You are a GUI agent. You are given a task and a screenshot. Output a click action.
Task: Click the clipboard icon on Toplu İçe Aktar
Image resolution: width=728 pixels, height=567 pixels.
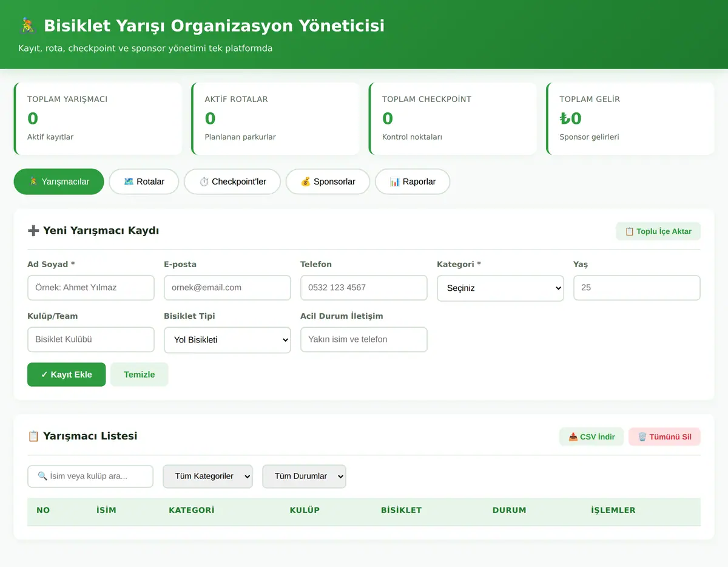(x=629, y=231)
